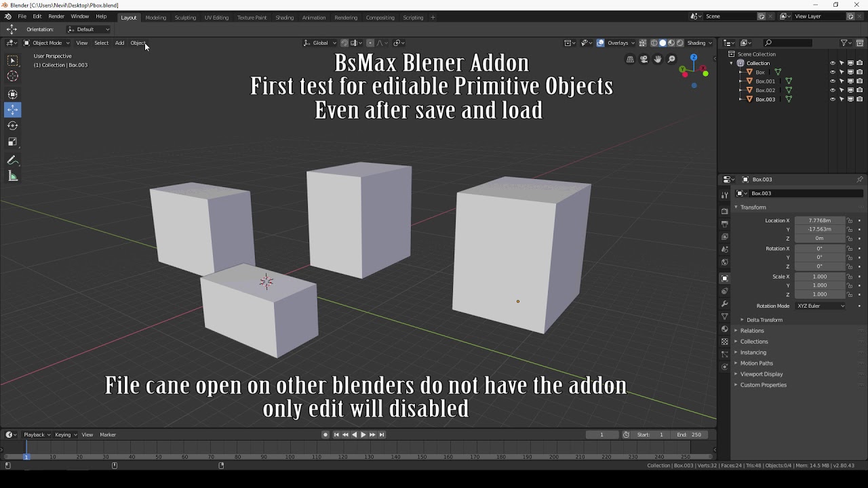Toggle X-ray mode button

pyautogui.click(x=643, y=43)
